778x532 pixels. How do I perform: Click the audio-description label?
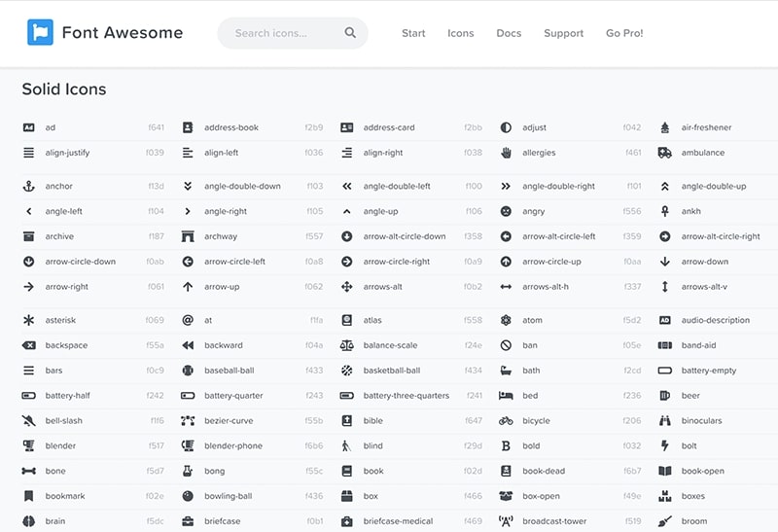point(716,320)
